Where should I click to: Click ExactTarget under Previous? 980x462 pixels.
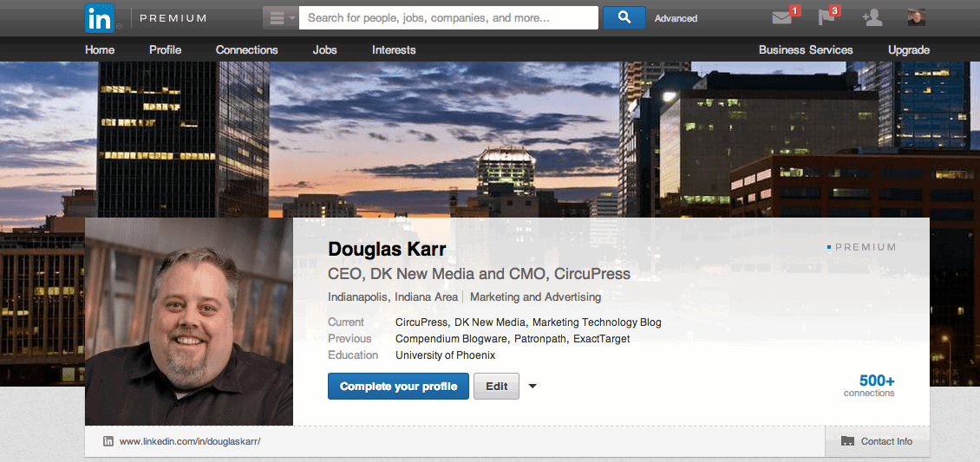601,339
